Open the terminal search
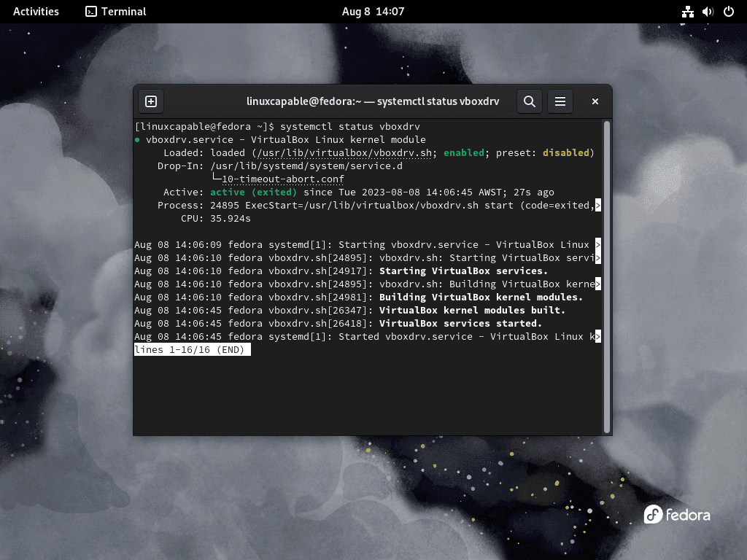Image resolution: width=747 pixels, height=560 pixels. pos(530,101)
